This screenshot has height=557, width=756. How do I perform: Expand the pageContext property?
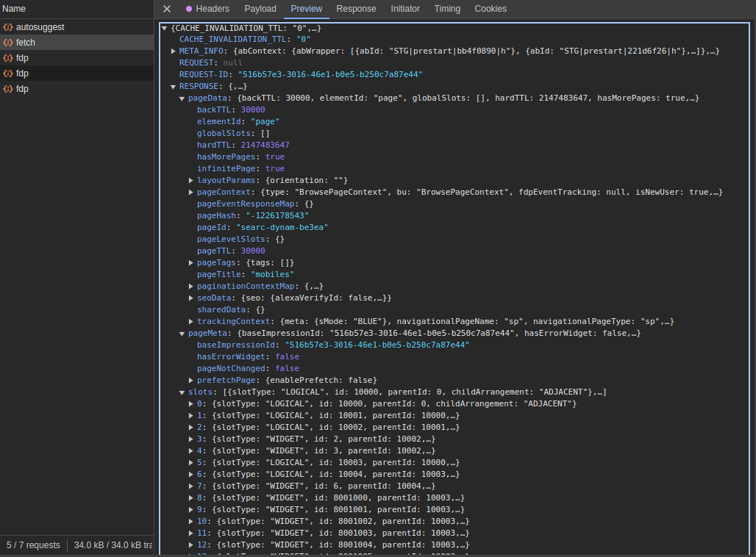(x=190, y=192)
